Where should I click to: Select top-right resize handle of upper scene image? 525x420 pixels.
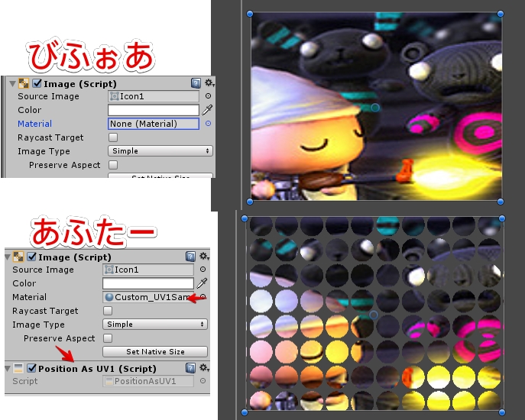[x=501, y=14]
